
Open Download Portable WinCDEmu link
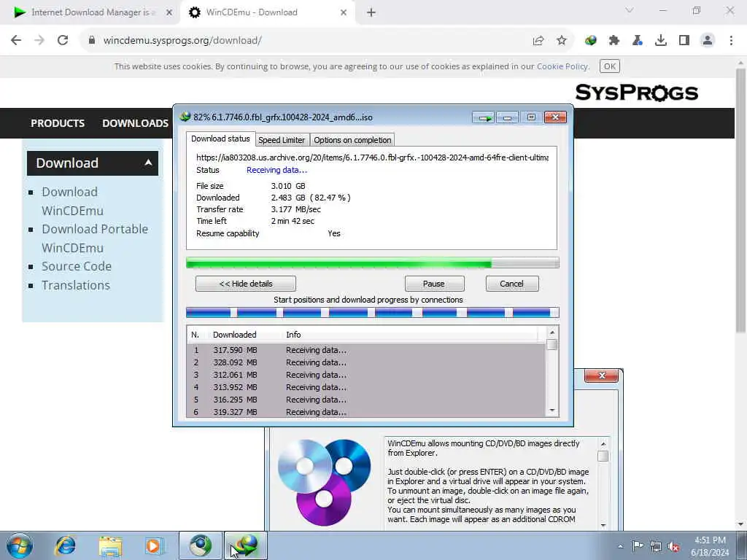point(95,238)
